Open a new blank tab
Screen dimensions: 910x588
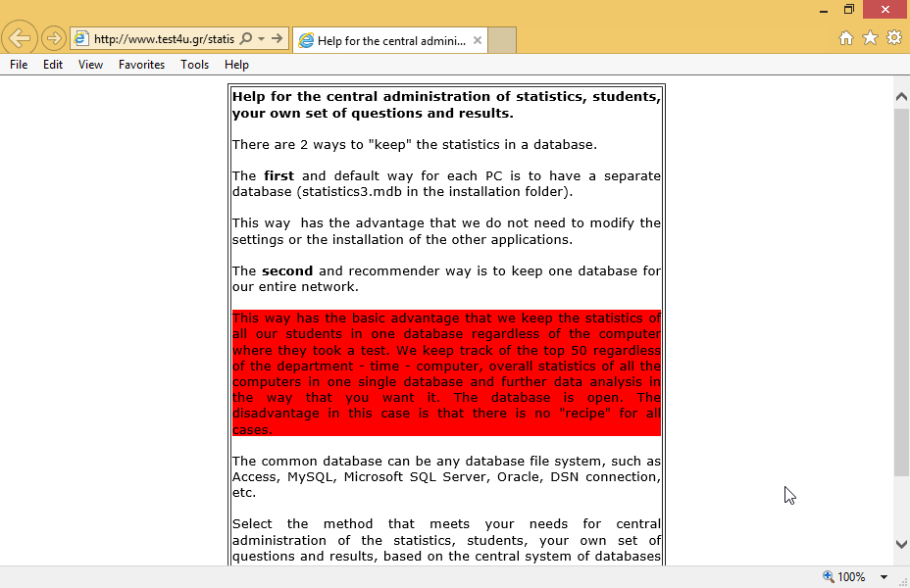502,40
